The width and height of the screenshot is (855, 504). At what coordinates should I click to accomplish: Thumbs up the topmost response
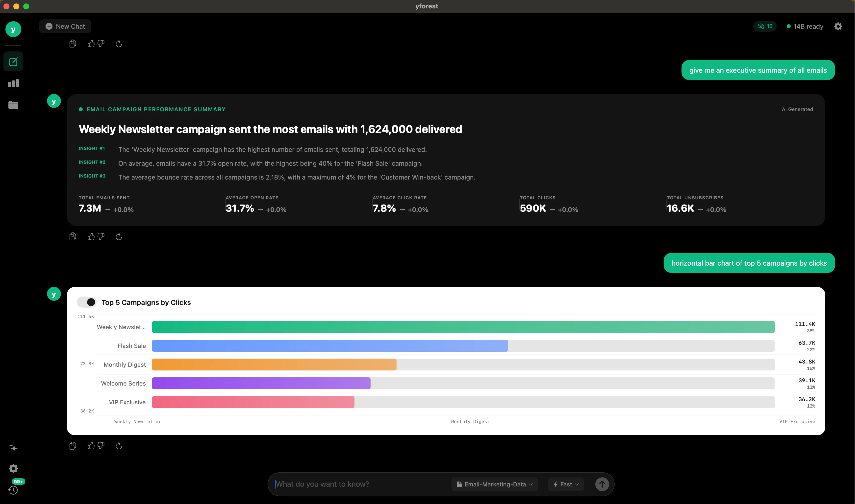[91, 44]
